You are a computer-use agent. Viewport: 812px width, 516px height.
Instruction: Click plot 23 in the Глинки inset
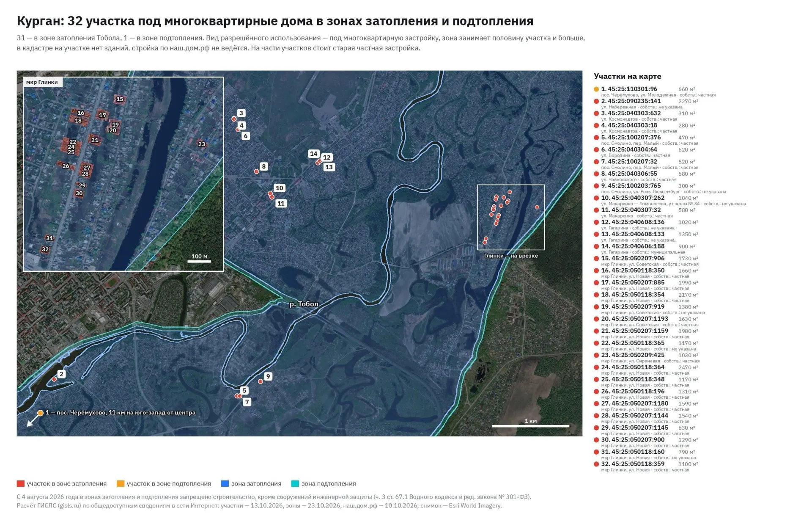point(202,144)
